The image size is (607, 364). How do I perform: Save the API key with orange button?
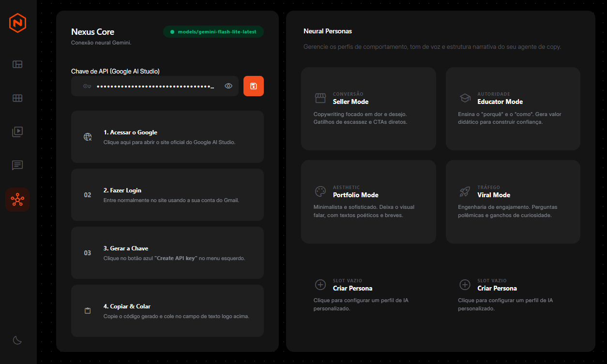[x=253, y=86]
